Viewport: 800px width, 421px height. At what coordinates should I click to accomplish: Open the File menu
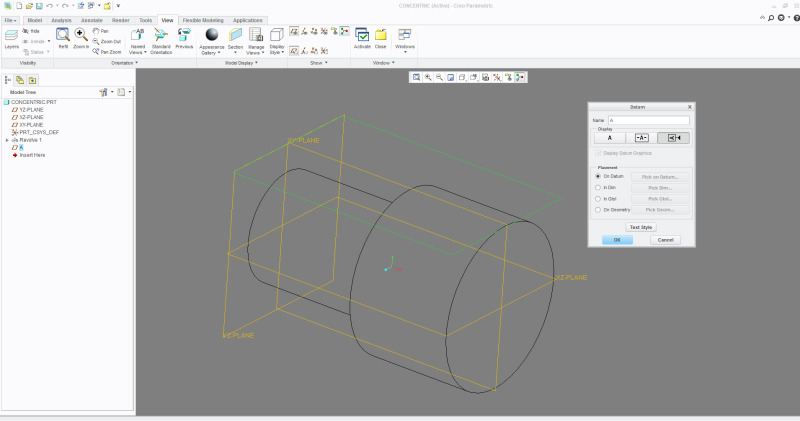10,20
